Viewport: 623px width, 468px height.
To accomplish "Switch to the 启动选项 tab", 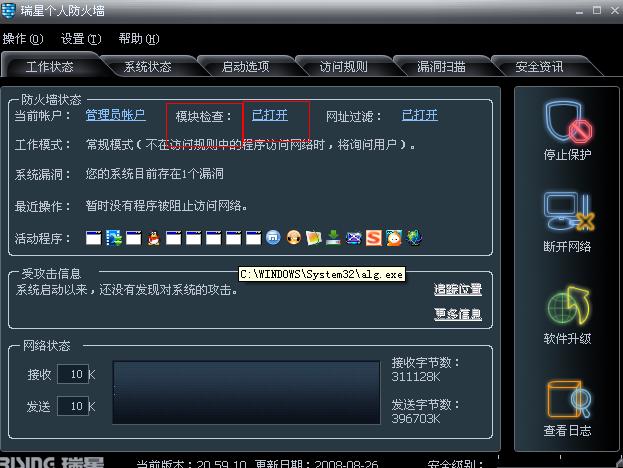I will click(x=246, y=66).
